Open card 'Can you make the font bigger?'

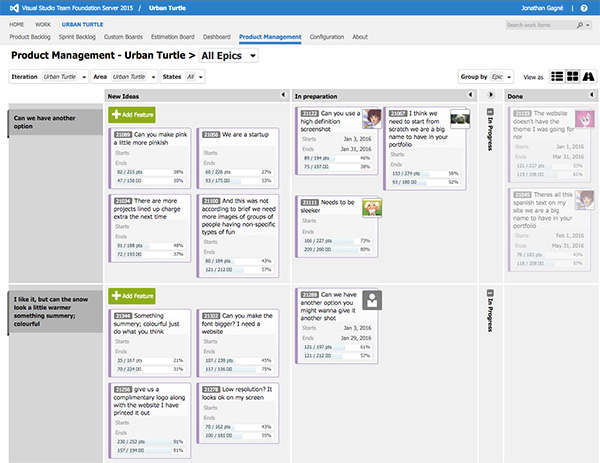click(x=238, y=343)
